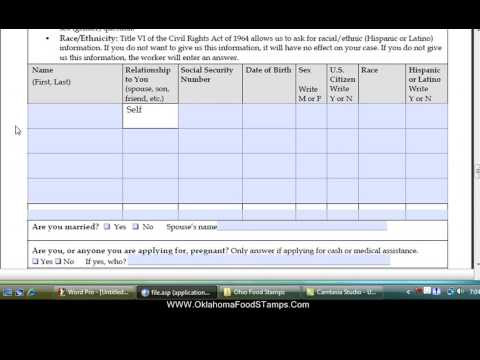Click the Name cell in the Self row

75,116
